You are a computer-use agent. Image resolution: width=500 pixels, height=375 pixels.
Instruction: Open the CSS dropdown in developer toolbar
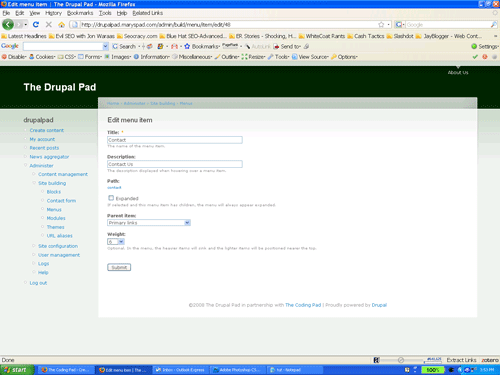point(67,57)
